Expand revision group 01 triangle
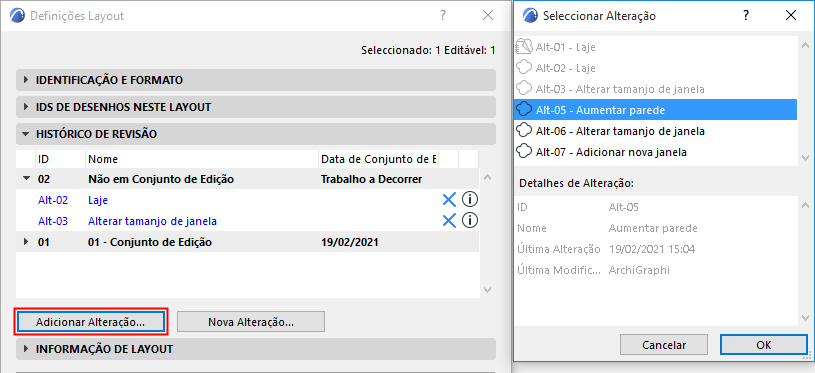 pyautogui.click(x=26, y=242)
